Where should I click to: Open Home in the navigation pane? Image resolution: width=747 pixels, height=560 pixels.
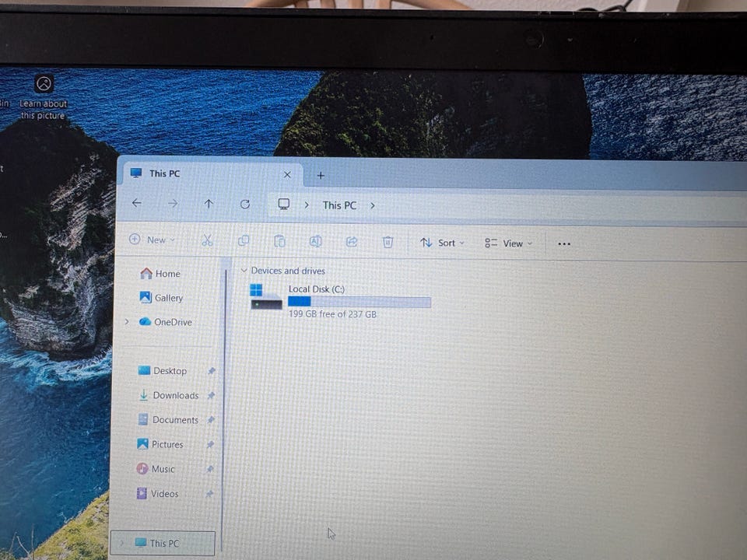[x=160, y=273]
